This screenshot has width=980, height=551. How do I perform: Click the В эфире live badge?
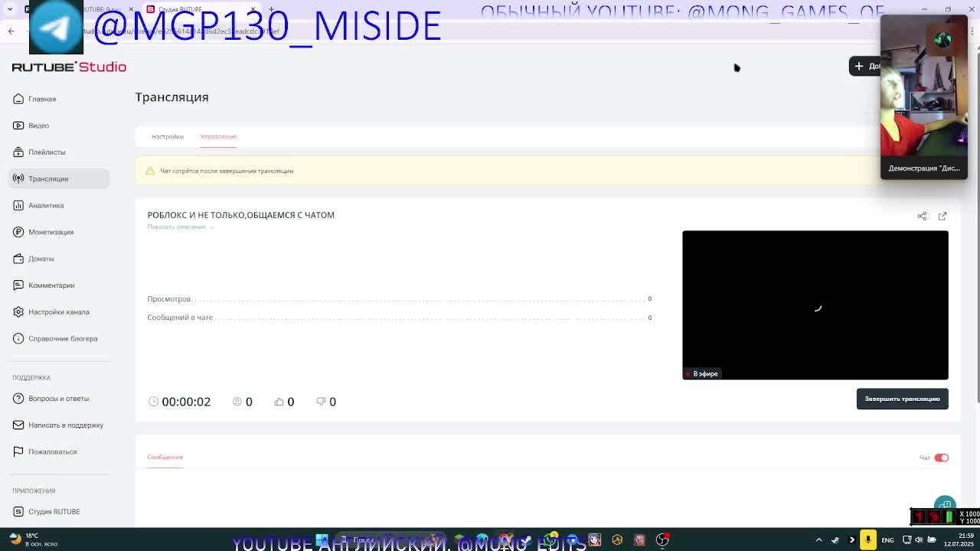click(x=702, y=373)
